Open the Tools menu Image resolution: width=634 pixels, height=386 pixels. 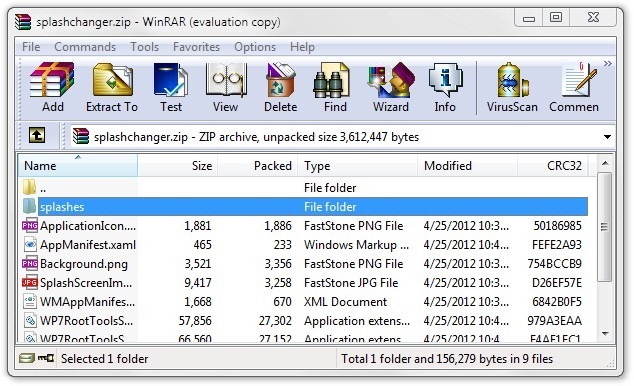(144, 47)
